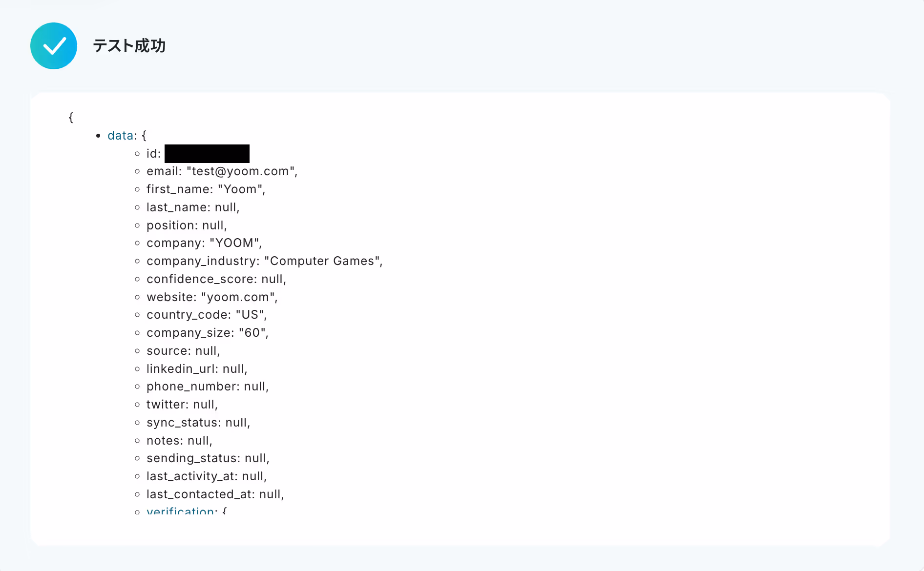The image size is (924, 571).
Task: Select the notes null line
Action: click(x=179, y=441)
